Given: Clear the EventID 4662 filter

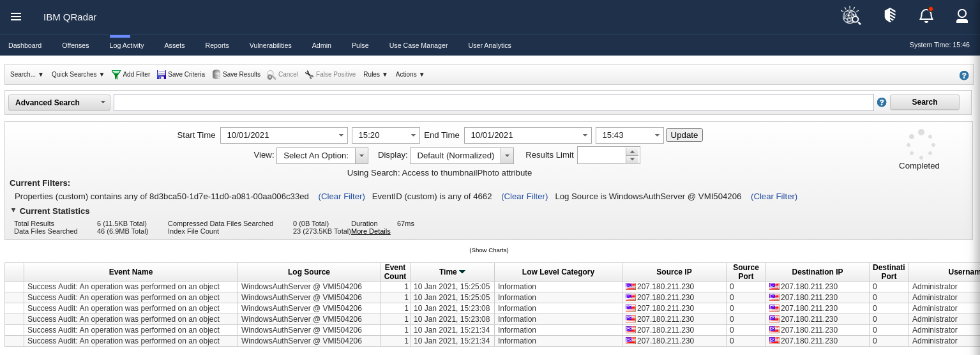Looking at the screenshot, I should [525, 197].
